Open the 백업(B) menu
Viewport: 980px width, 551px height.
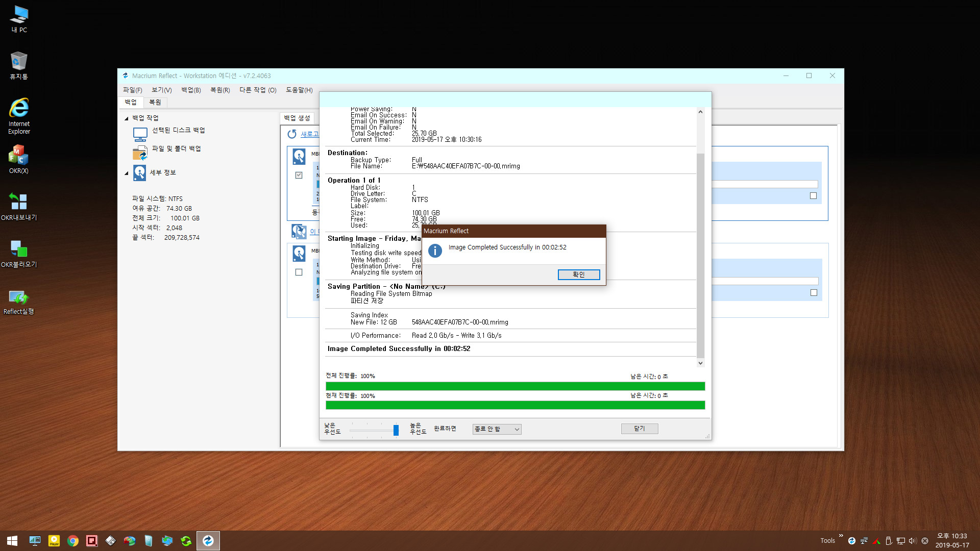[191, 90]
